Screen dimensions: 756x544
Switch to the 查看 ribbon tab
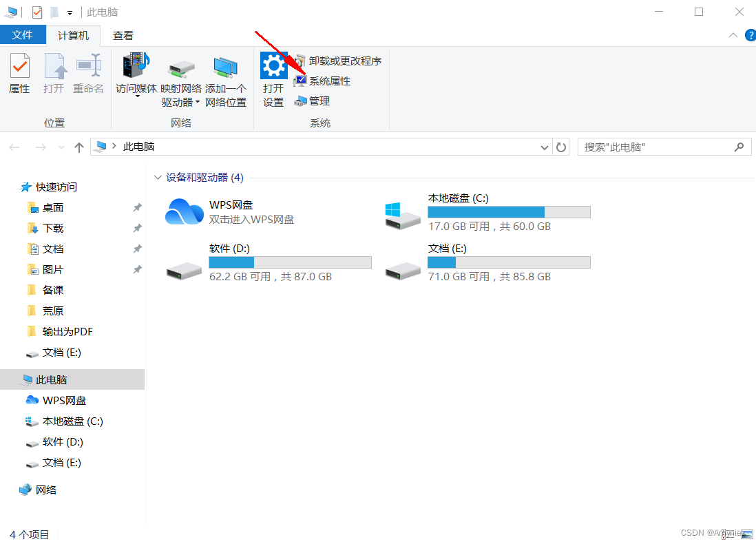coord(123,36)
